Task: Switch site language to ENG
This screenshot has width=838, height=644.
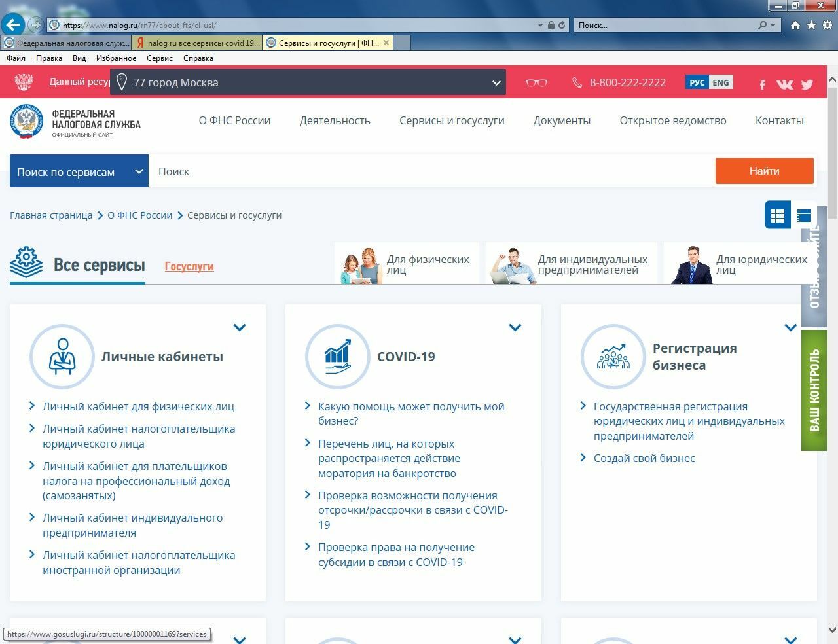Action: 721,82
